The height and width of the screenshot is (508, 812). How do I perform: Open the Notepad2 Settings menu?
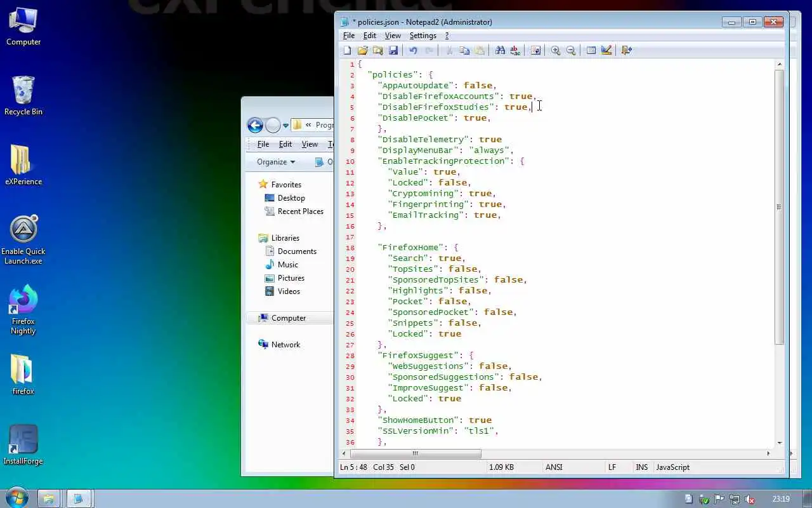click(423, 36)
